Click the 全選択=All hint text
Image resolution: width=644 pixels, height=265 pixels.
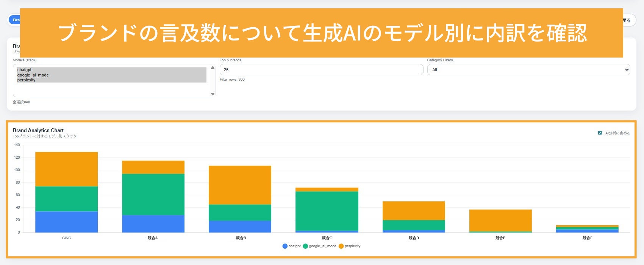click(21, 102)
